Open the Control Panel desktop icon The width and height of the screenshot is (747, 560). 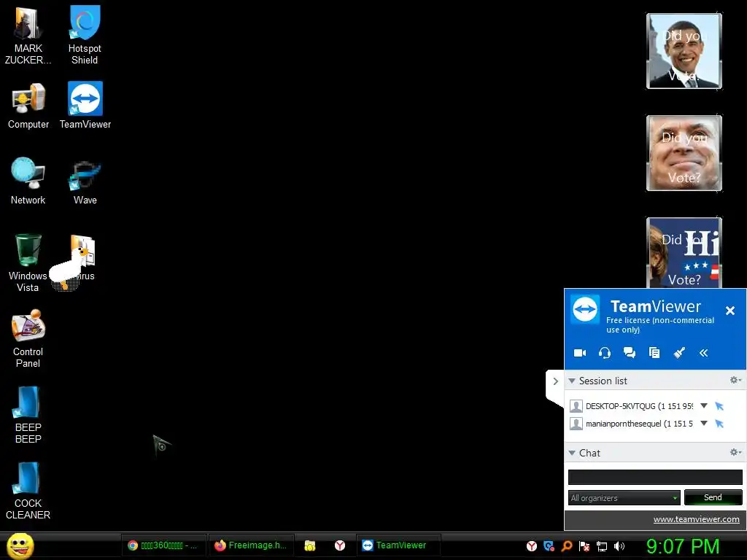(x=28, y=338)
